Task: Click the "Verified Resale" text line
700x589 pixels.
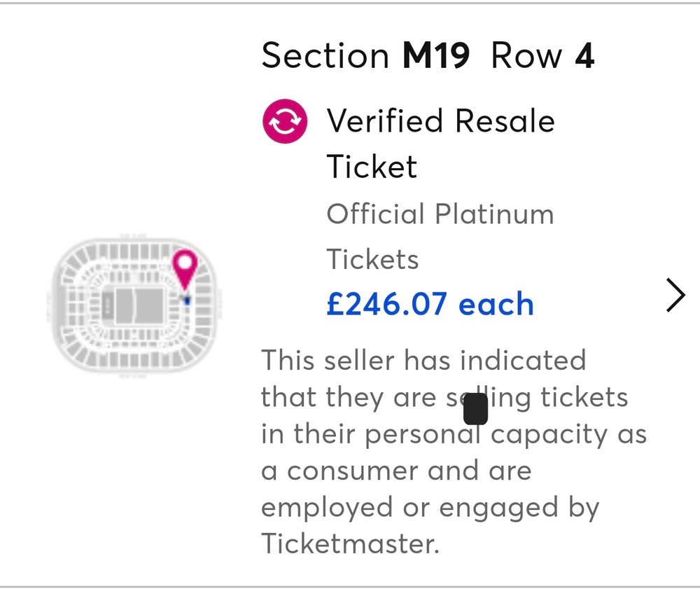Action: click(440, 121)
